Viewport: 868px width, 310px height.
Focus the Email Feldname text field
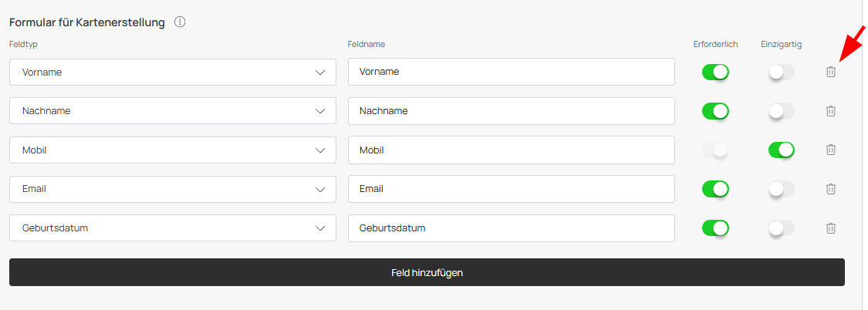click(x=511, y=189)
